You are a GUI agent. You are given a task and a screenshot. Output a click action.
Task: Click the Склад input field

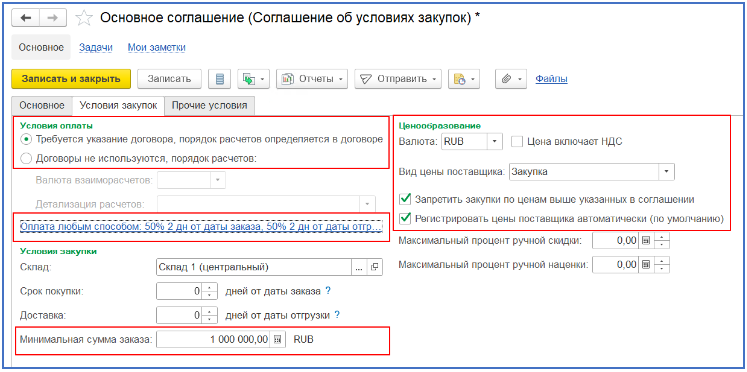coord(253,268)
